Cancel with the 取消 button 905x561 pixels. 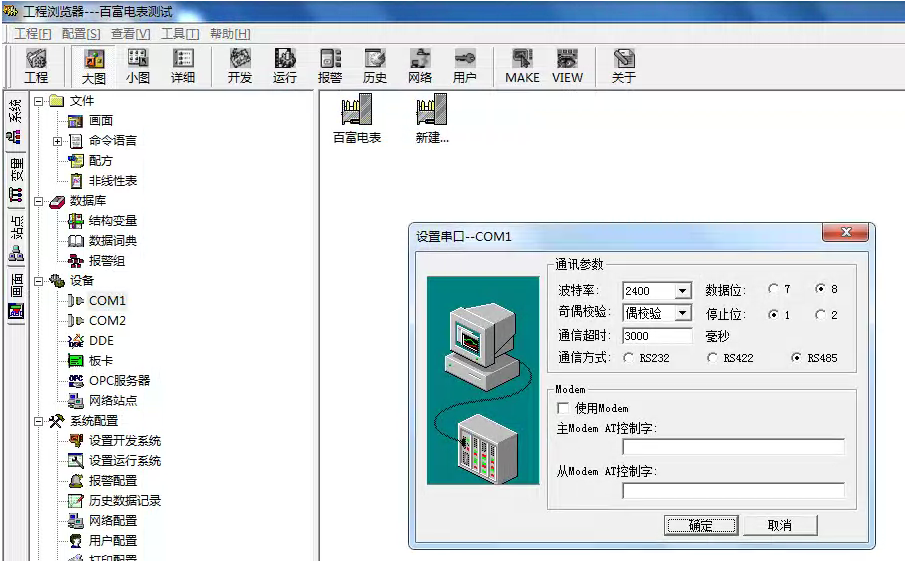click(x=780, y=525)
